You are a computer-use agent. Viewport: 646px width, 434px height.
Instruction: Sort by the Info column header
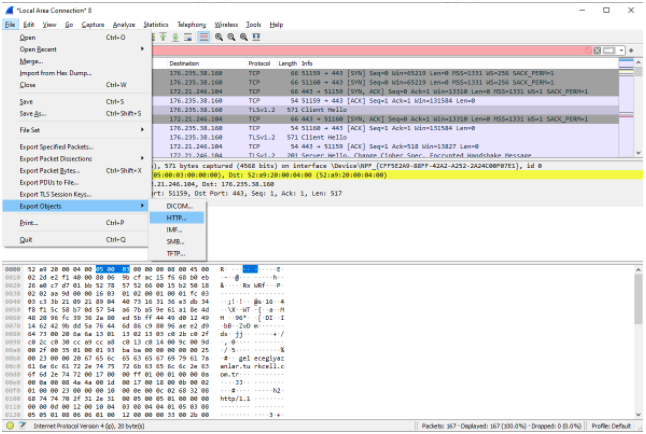(458, 63)
